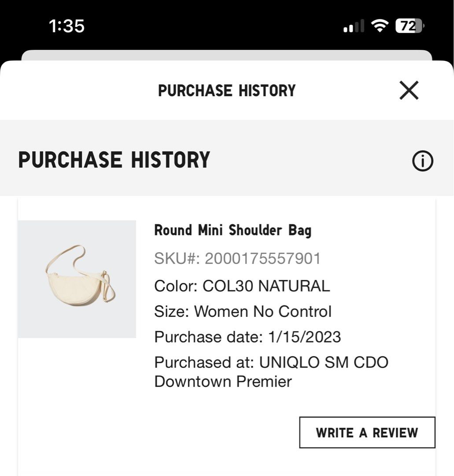Tap the sheet grab handle above the header
This screenshot has height=476, width=454.
tap(227, 56)
